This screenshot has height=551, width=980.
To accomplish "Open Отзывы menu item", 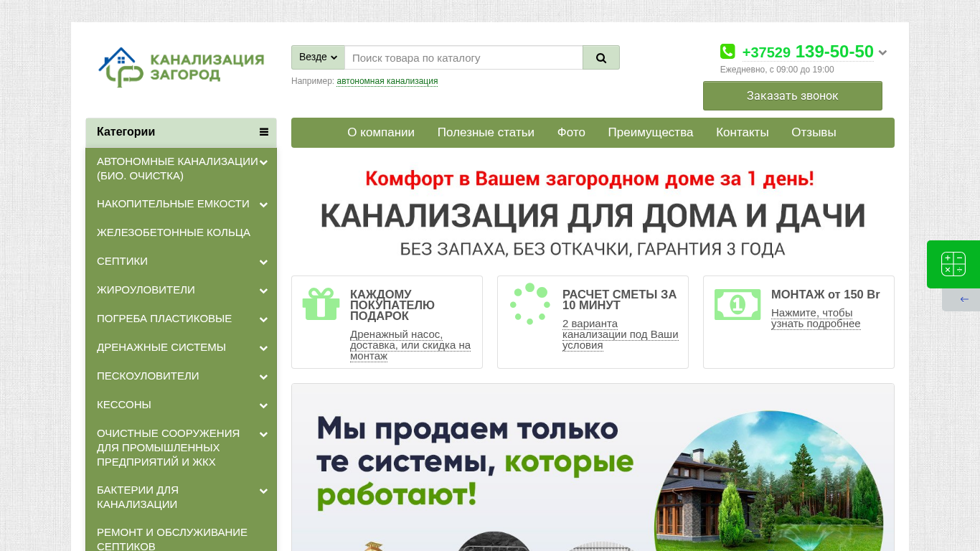I will (x=814, y=133).
